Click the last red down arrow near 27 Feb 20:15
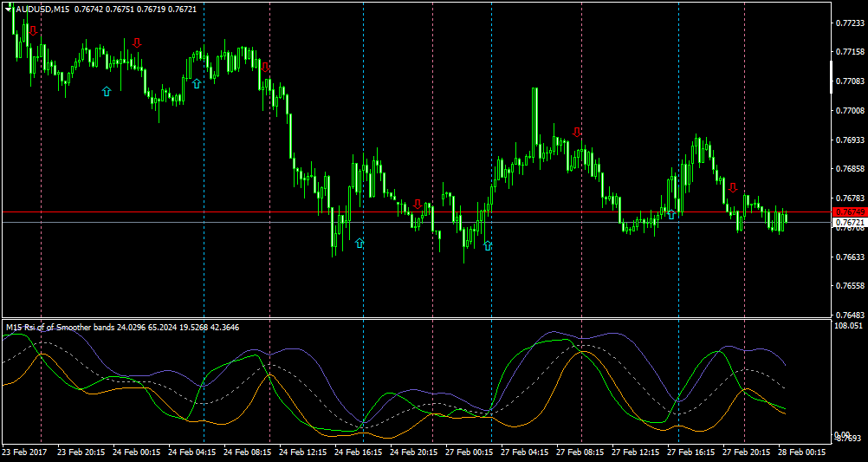The width and height of the screenshot is (868, 462). 733,188
